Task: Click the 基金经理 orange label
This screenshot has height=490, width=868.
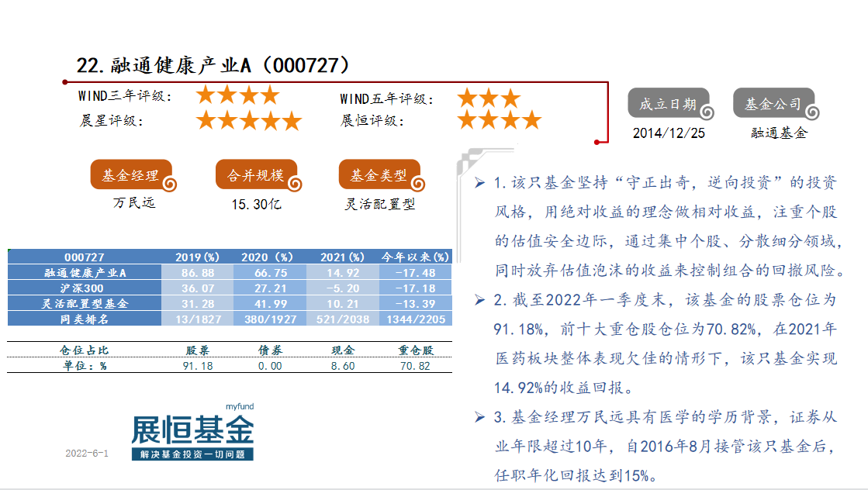Action: pyautogui.click(x=132, y=175)
